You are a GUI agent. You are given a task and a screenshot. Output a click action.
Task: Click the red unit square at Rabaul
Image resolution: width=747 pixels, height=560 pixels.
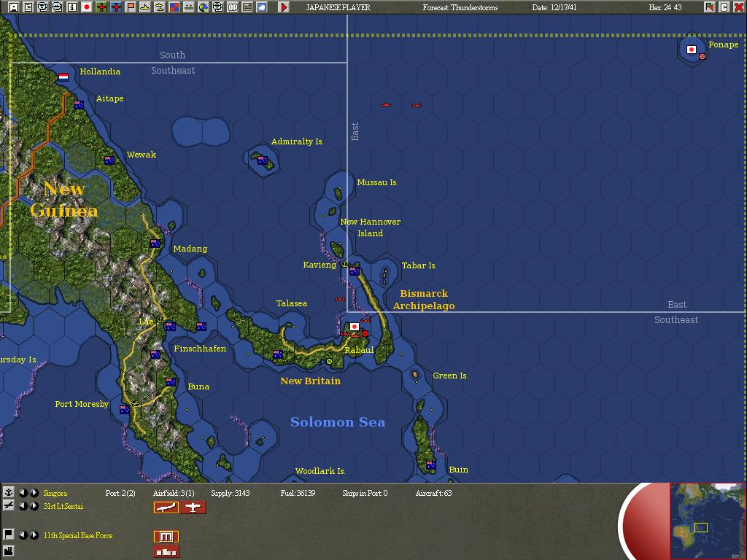(x=365, y=333)
